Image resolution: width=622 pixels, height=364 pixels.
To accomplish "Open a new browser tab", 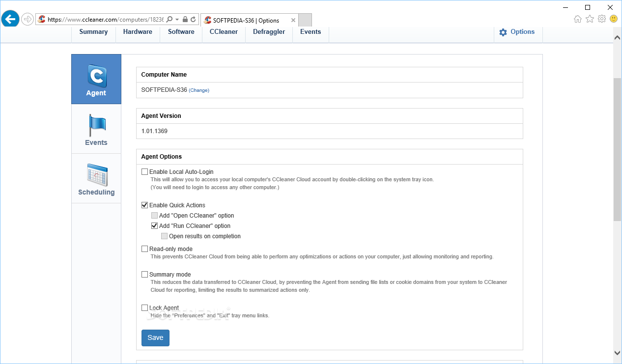I will coord(305,20).
